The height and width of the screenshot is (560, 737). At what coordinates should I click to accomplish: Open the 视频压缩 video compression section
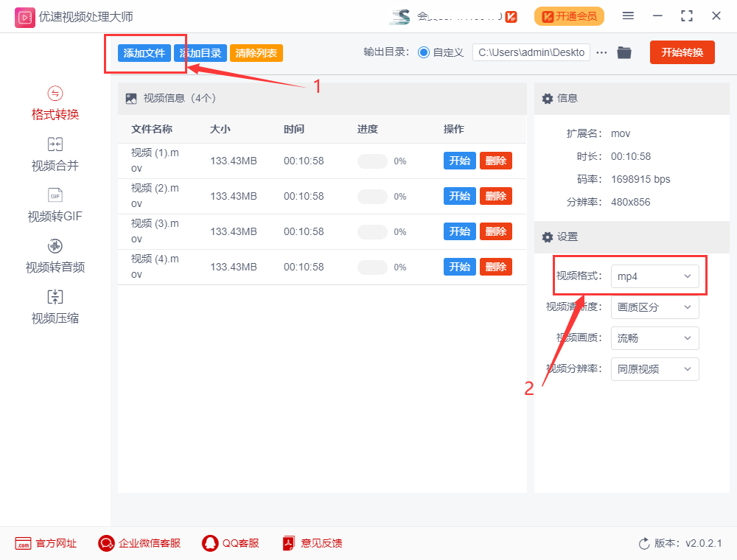point(55,307)
